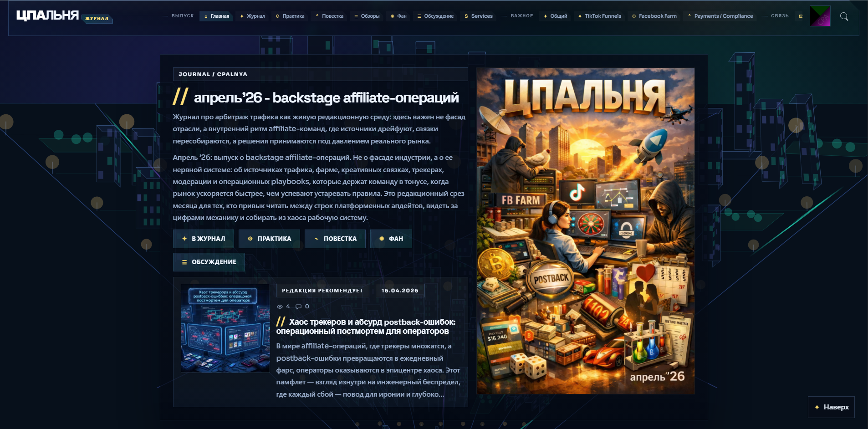Open the envelope contact icon in header
Viewport: 868px width, 429px height.
800,16
